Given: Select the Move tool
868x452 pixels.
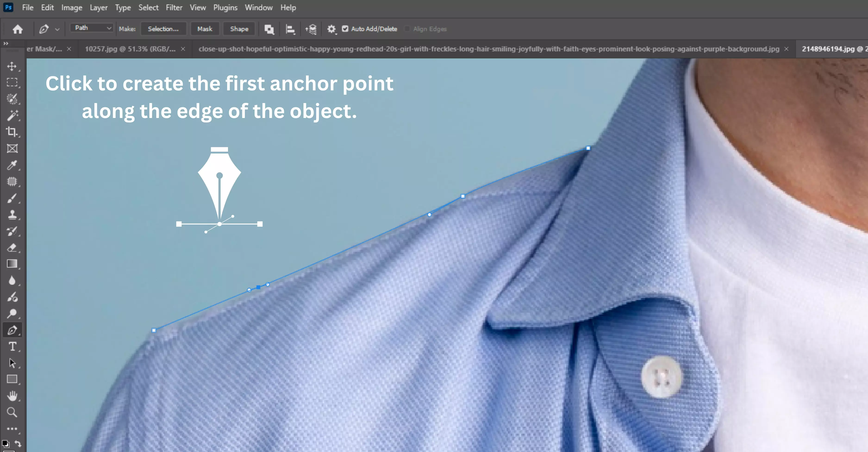Looking at the screenshot, I should (x=12, y=67).
